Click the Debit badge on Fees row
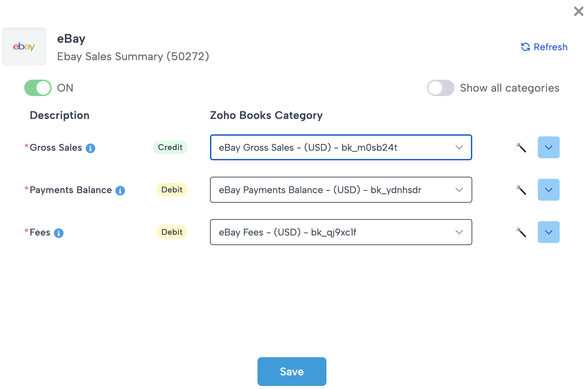This screenshot has height=389, width=588. point(172,232)
